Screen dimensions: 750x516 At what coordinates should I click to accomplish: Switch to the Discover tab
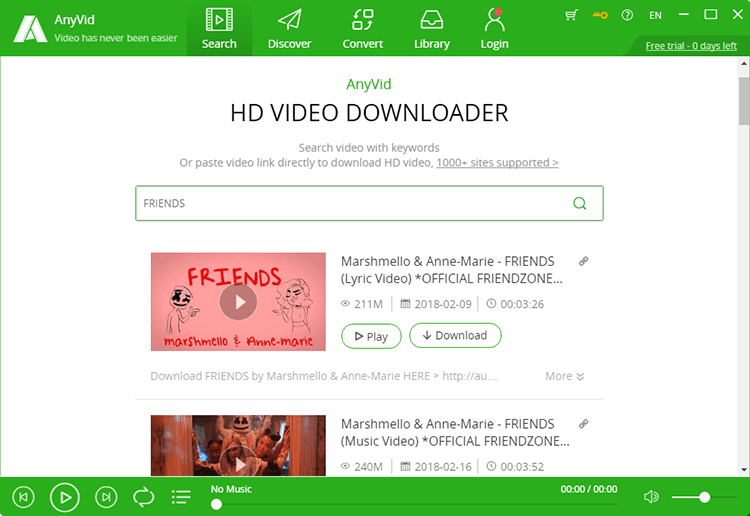[x=289, y=28]
